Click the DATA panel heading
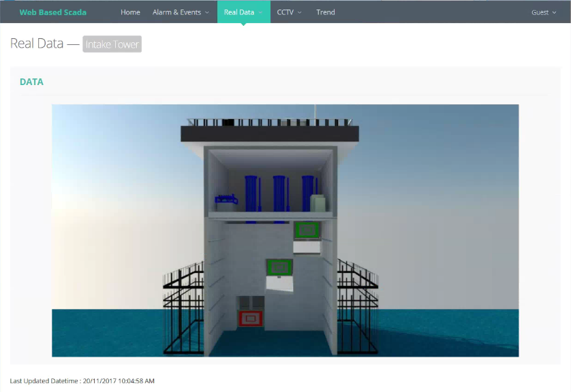 pos(31,82)
